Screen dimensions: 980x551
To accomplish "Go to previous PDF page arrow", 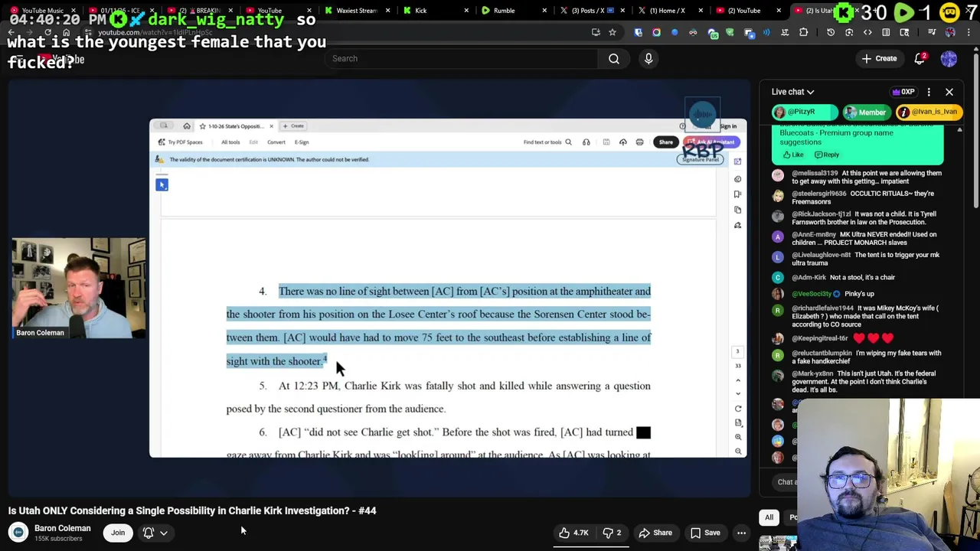I will [x=738, y=380].
